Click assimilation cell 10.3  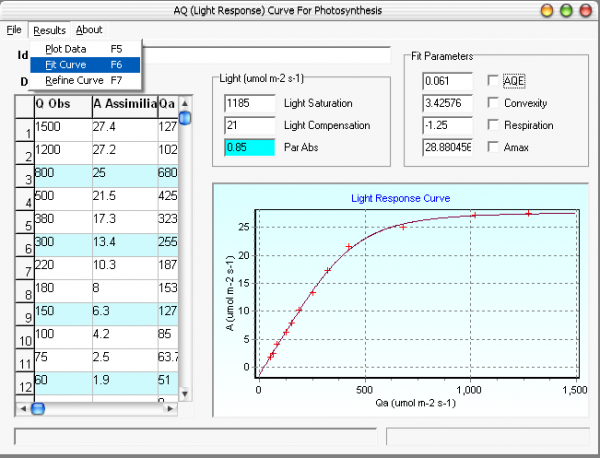pyautogui.click(x=125, y=268)
